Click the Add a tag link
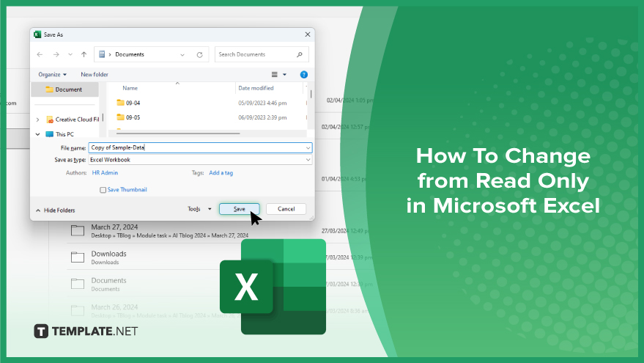644x363 pixels. point(221,172)
